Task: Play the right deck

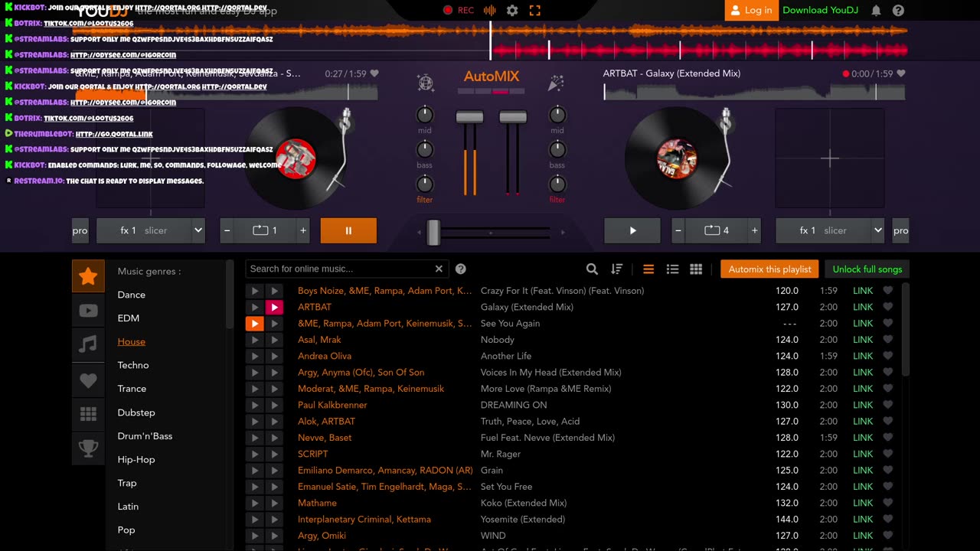Action: click(x=632, y=230)
